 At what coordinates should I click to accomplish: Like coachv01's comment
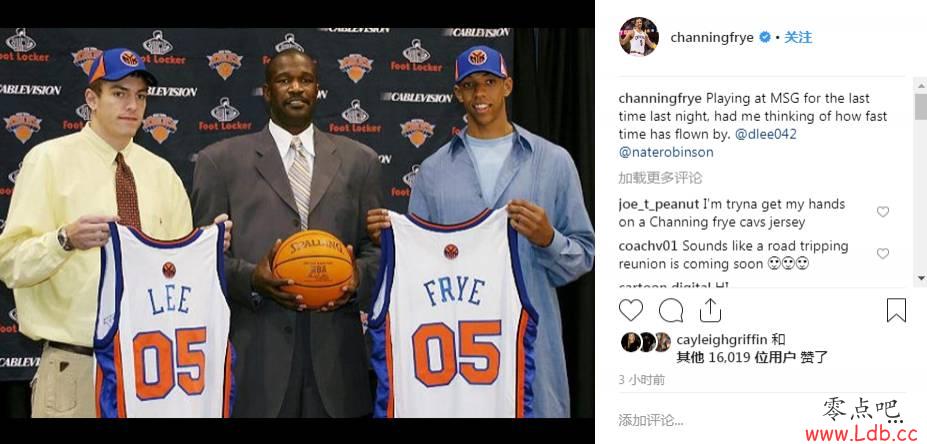(883, 254)
